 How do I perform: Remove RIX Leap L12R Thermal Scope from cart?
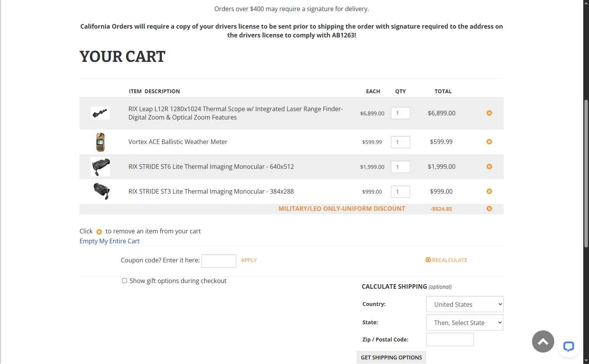(489, 113)
